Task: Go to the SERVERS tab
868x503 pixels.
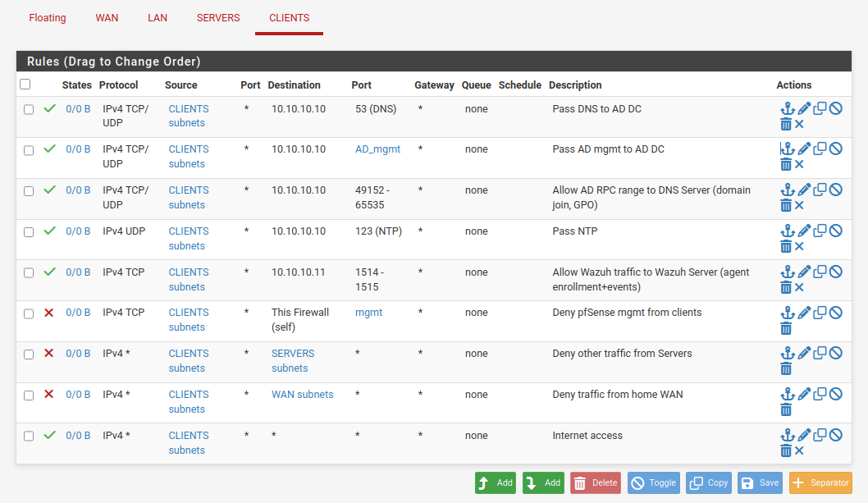Action: coord(218,18)
